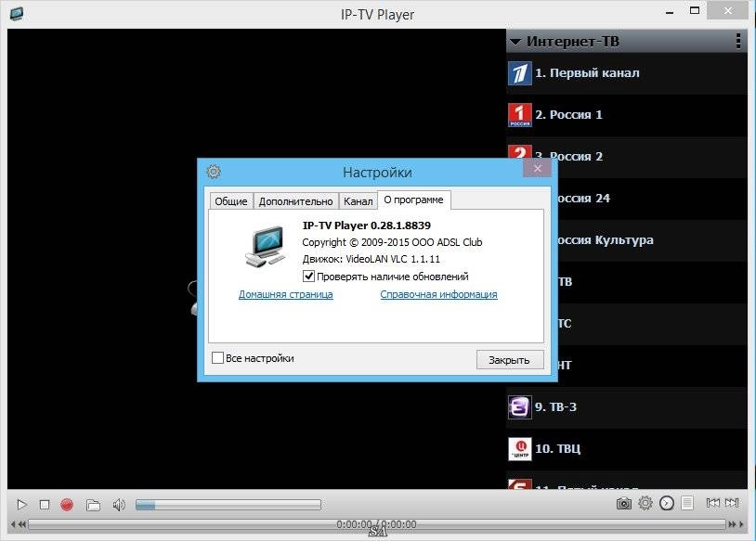Close the Настройки dialog with X
Image resolution: width=756 pixels, height=541 pixels.
[x=537, y=168]
